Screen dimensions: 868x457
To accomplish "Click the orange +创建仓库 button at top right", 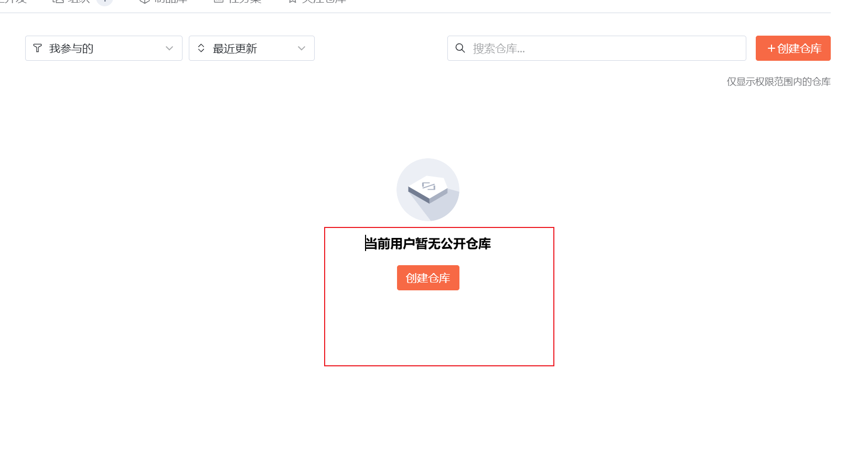I will [x=793, y=48].
